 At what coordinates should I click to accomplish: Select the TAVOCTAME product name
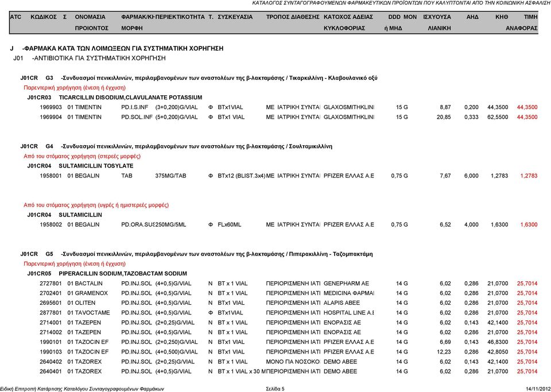92,313
